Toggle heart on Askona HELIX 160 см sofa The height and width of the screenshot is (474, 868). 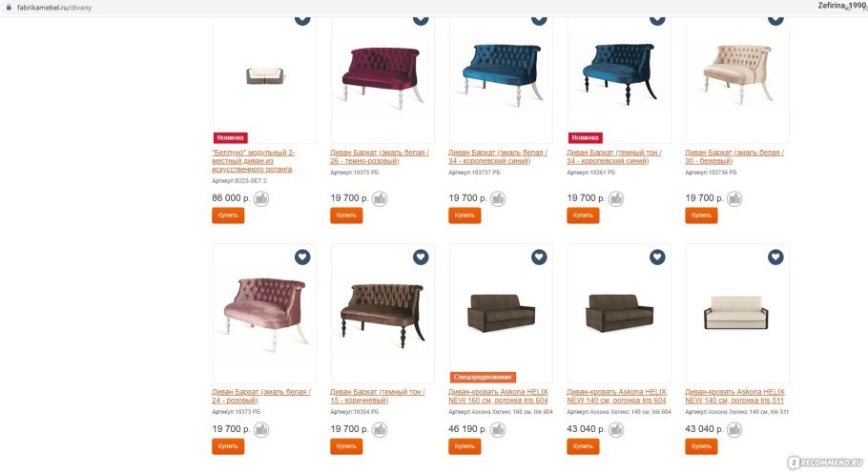[539, 257]
